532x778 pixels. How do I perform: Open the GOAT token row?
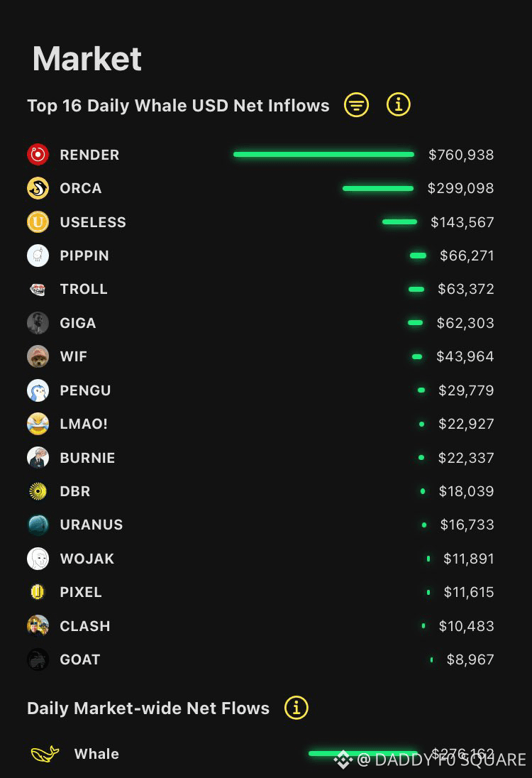(260, 659)
